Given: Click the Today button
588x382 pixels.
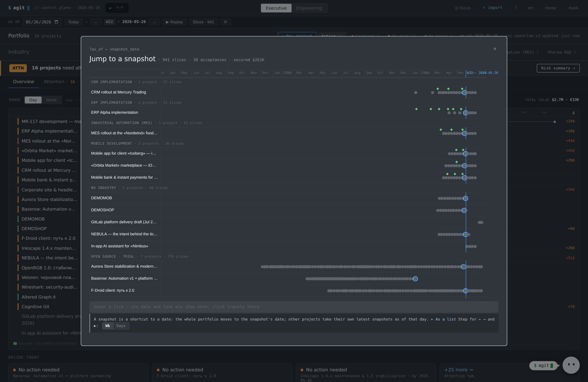Looking at the screenshot, I should tap(73, 22).
